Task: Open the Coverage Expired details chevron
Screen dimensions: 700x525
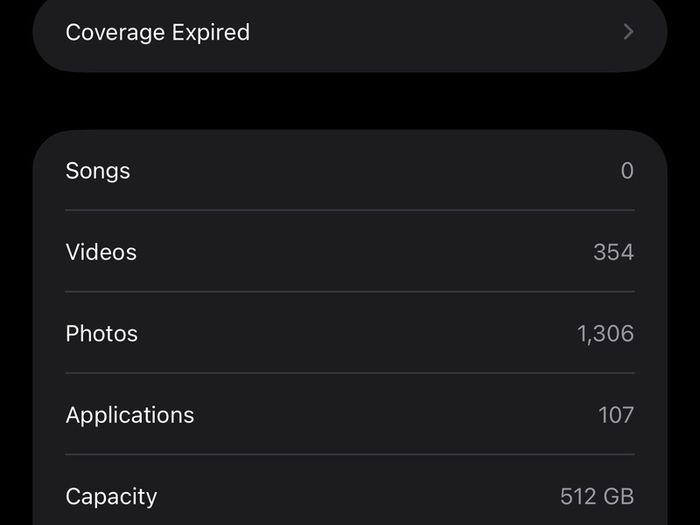Action: (629, 32)
